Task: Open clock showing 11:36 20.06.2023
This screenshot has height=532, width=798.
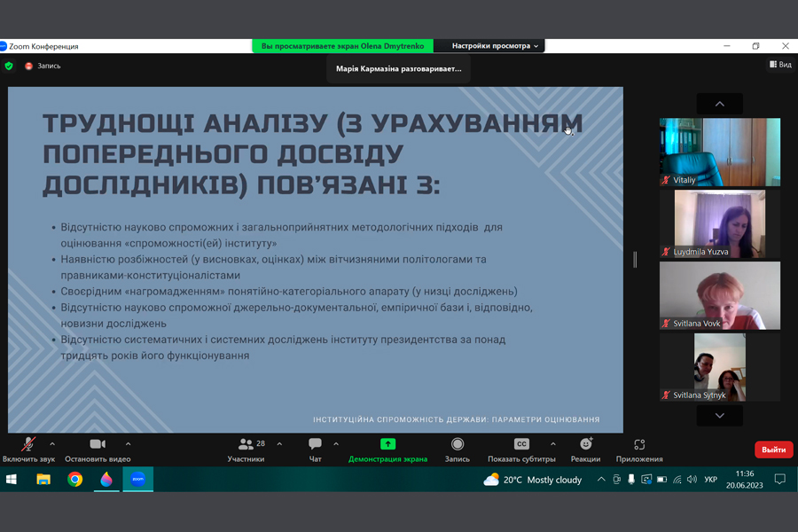Action: tap(745, 480)
